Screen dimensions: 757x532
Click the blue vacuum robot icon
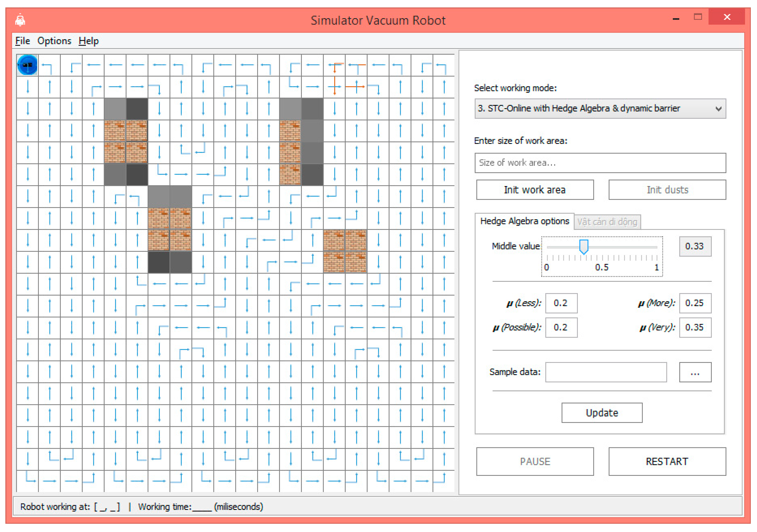click(x=27, y=65)
